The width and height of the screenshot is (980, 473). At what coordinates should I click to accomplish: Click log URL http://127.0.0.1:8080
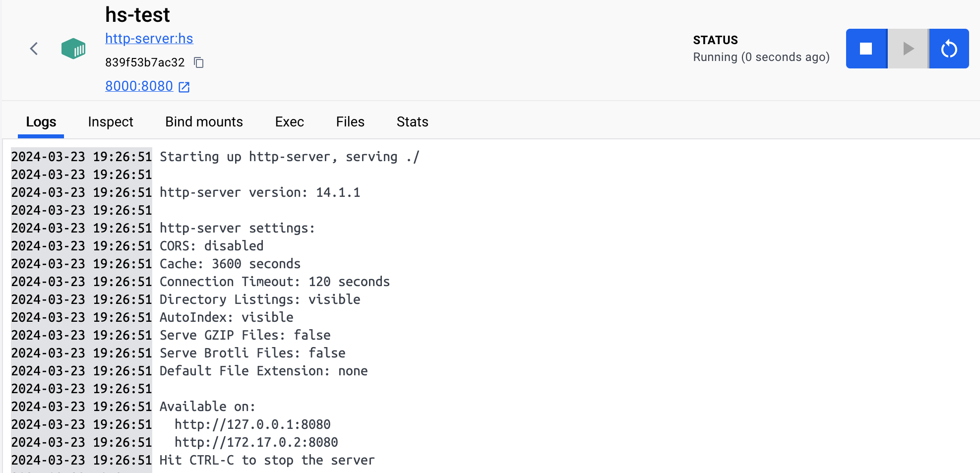pyautogui.click(x=252, y=425)
